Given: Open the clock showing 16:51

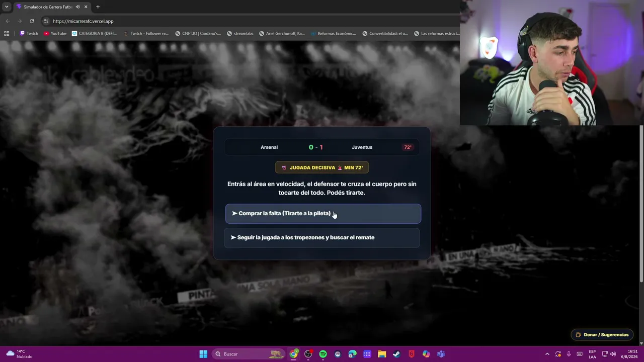Looking at the screenshot, I should click(x=632, y=354).
